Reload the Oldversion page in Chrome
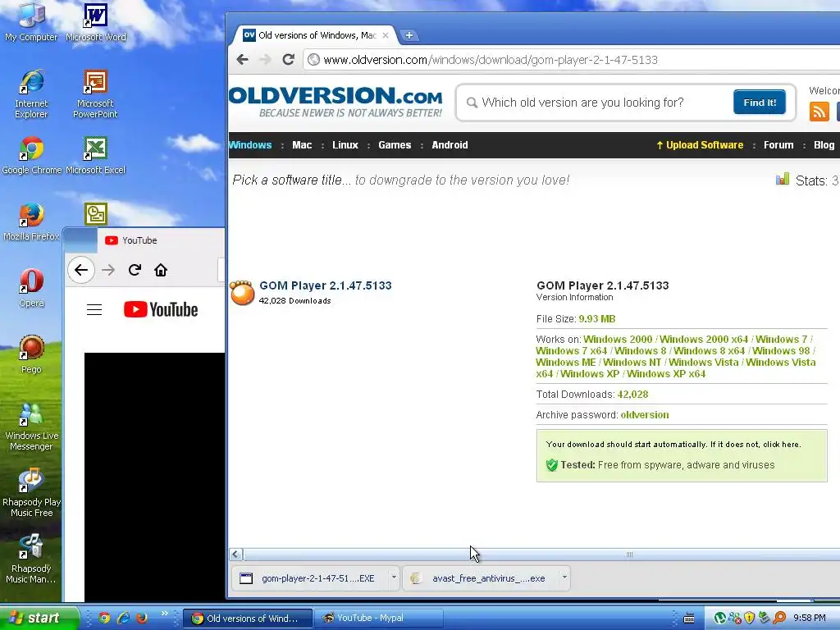 tap(288, 59)
